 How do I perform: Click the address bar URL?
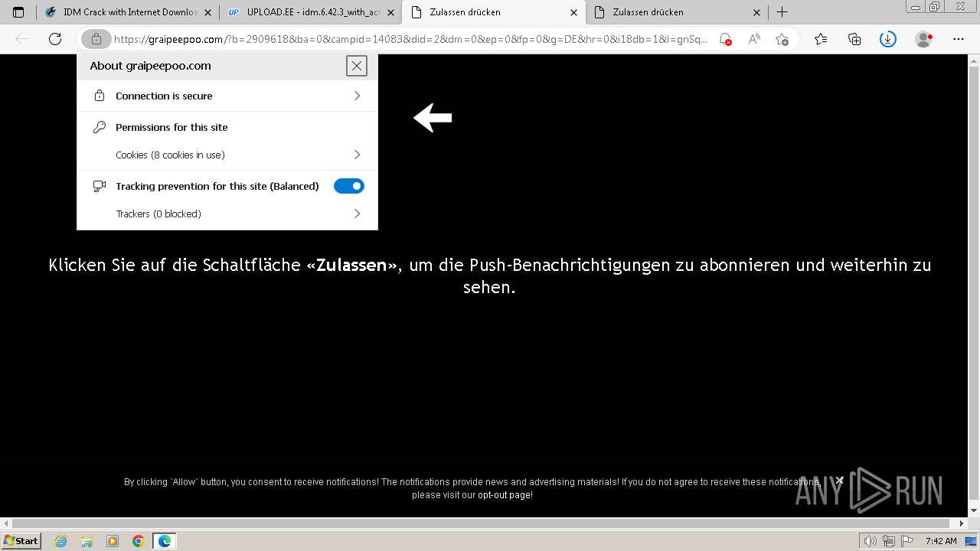410,39
